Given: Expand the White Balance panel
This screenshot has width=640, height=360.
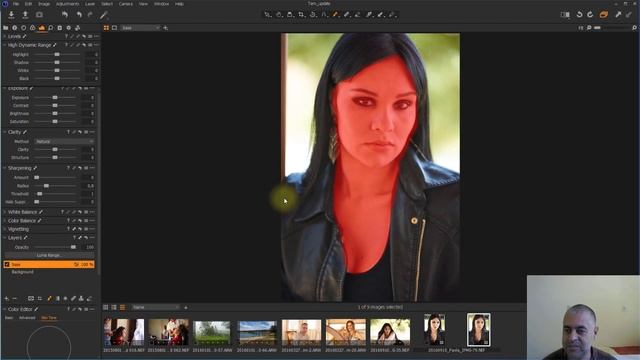Looking at the screenshot, I should [4, 212].
